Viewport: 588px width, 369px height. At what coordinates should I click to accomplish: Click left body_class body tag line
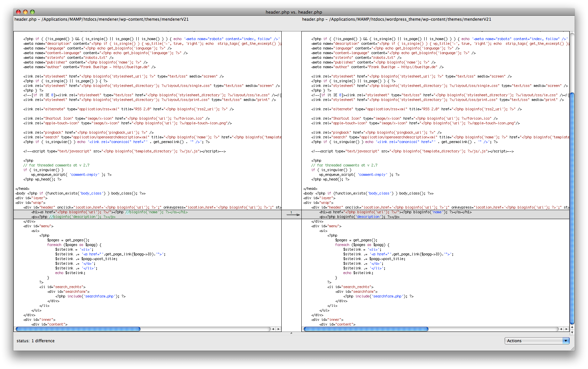[81, 194]
